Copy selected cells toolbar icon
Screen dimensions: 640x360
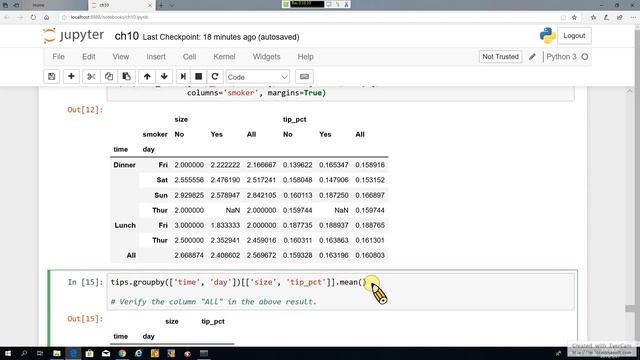(109, 77)
